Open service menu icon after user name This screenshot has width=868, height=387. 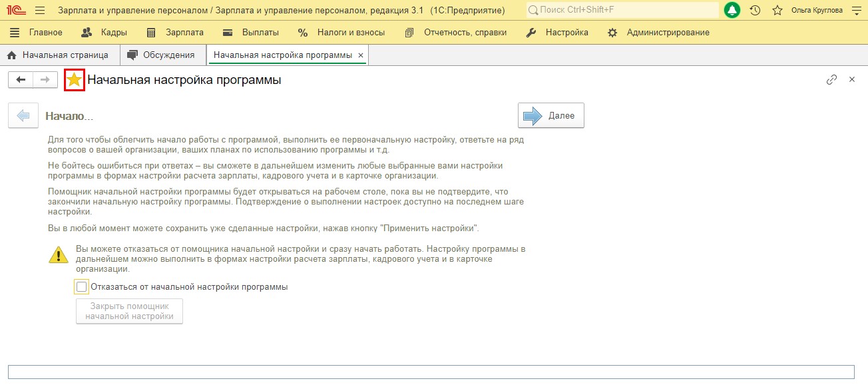[x=857, y=11]
